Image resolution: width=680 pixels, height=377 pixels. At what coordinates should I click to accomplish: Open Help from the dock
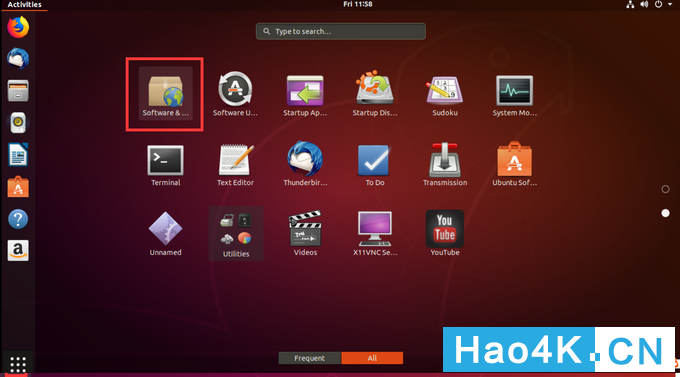(x=18, y=219)
